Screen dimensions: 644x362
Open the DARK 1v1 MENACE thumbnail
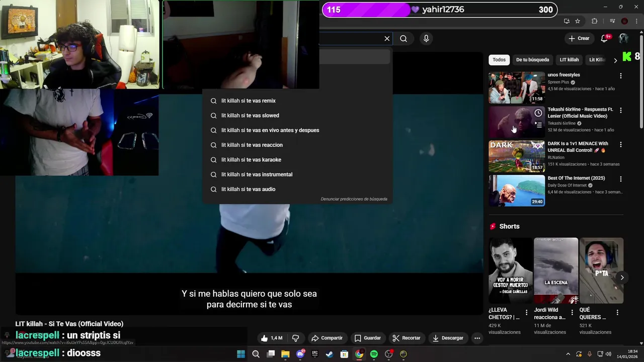(517, 156)
